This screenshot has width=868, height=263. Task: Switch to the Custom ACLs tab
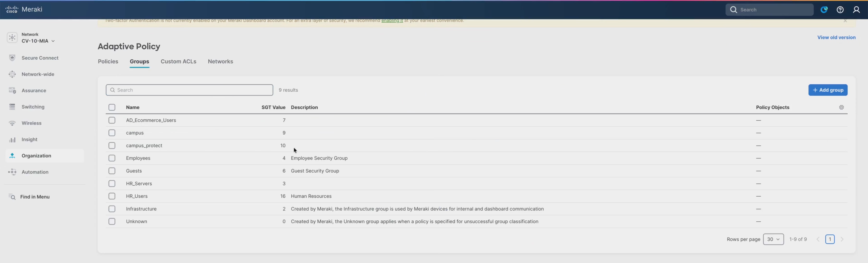coord(178,62)
